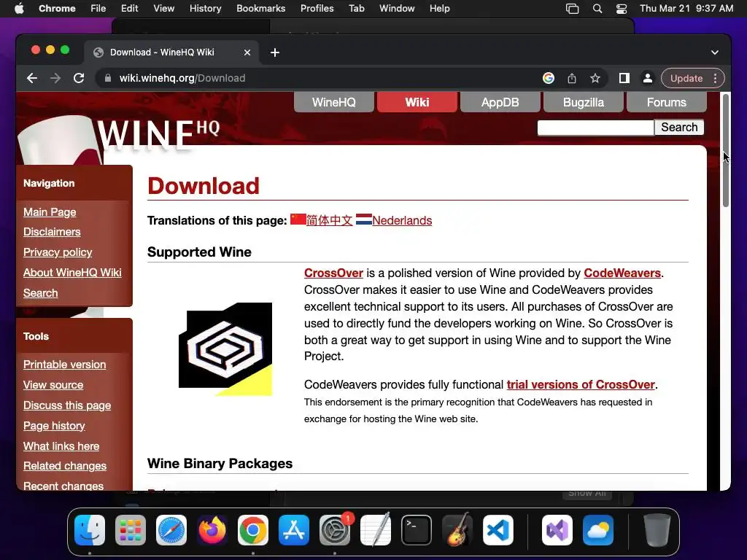Switch to the Bugzilla tab
This screenshot has height=560, width=747.
583,102
